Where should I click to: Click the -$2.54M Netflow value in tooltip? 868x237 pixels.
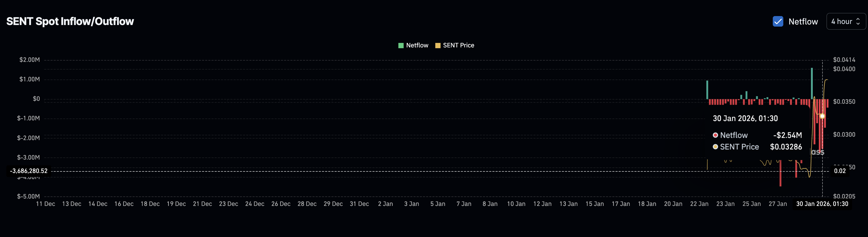(788, 135)
